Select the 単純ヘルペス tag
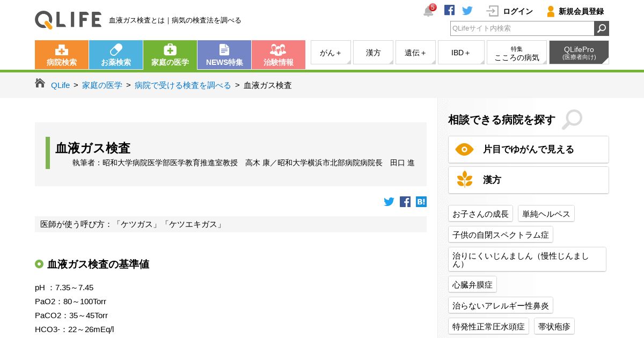 pos(546,214)
